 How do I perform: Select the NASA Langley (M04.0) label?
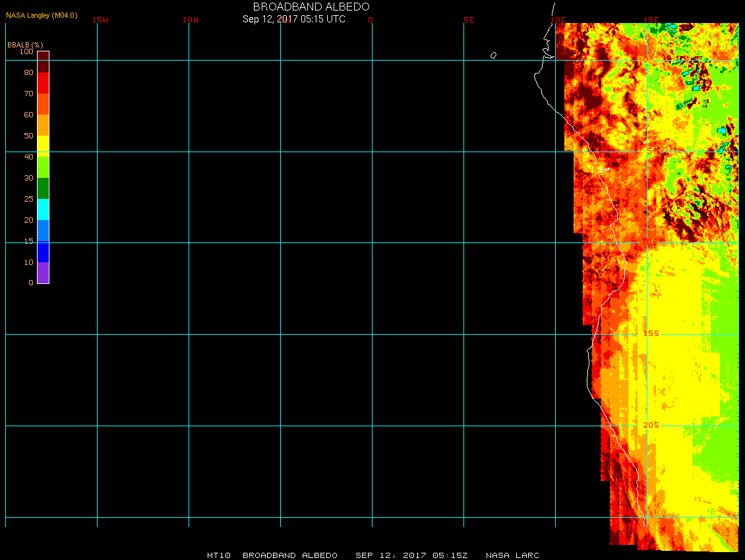click(42, 15)
